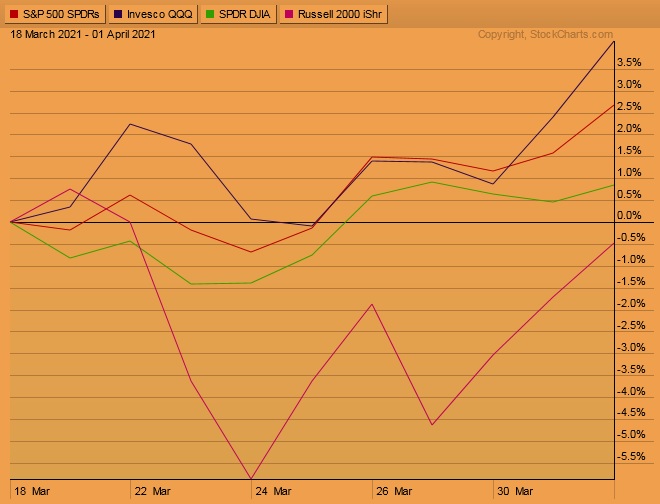Click the '-2.0%' y-axis label
Image resolution: width=660 pixels, height=504 pixels.
click(x=631, y=303)
